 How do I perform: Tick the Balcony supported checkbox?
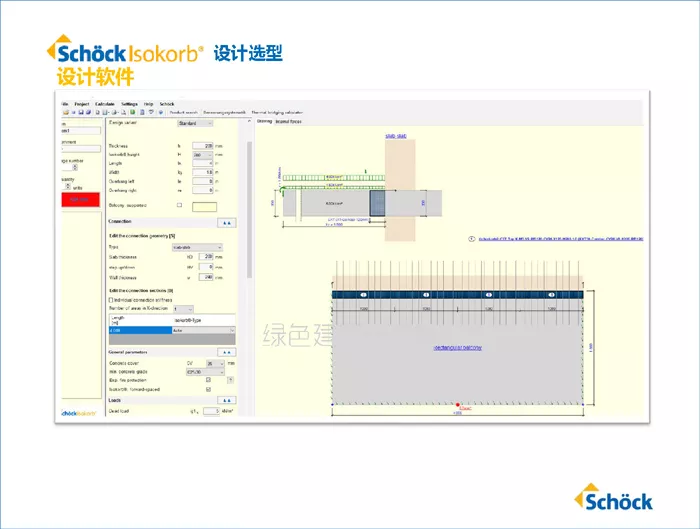(x=179, y=205)
